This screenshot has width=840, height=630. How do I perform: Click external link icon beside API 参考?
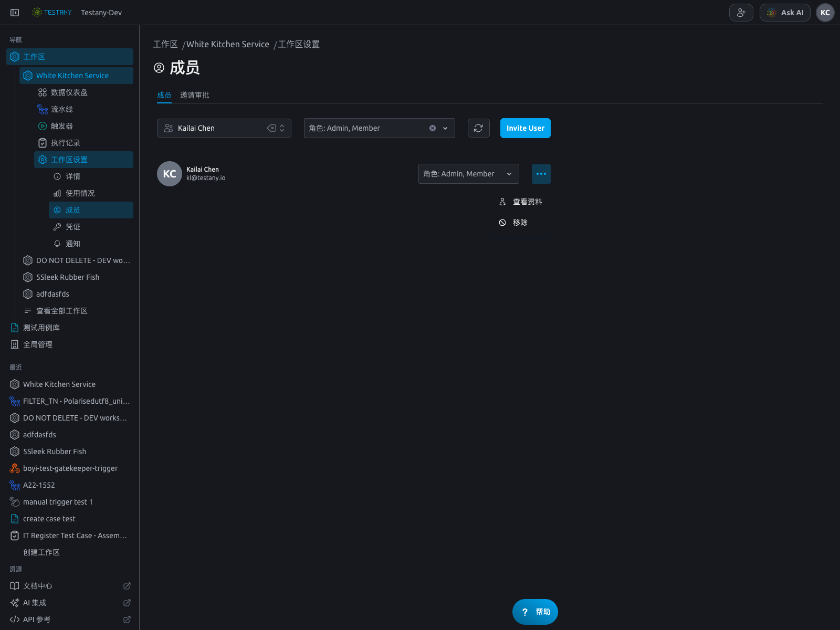tap(127, 619)
